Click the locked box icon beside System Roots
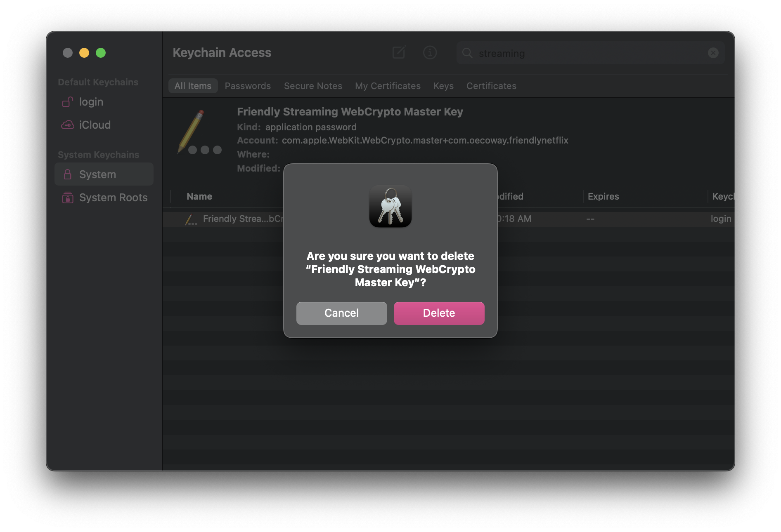781x532 pixels. pos(68,198)
